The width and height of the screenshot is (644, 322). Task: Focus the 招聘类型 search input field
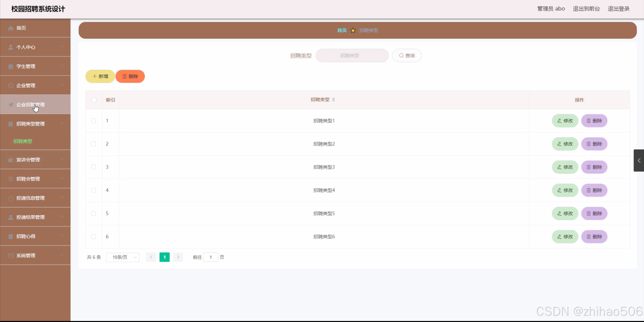(x=352, y=56)
